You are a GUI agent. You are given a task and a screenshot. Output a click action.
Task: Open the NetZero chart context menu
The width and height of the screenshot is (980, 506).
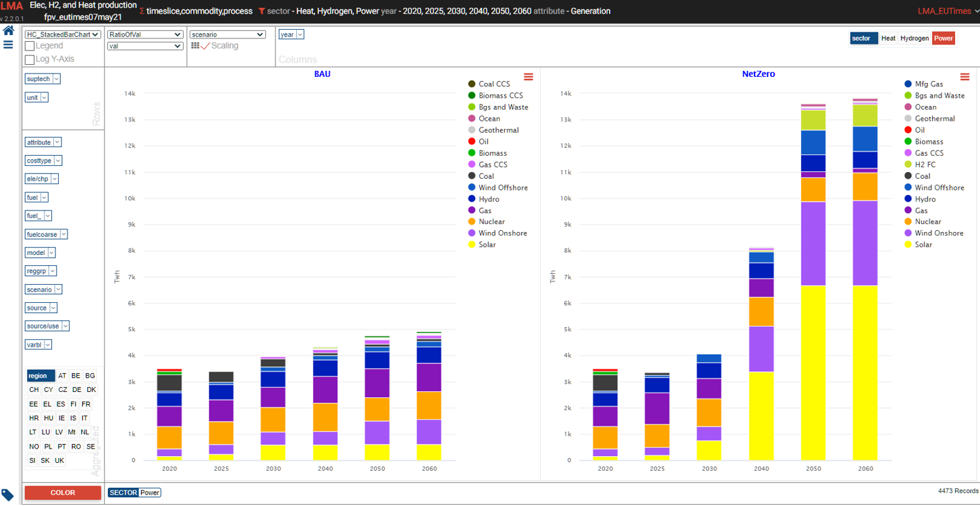[964, 77]
